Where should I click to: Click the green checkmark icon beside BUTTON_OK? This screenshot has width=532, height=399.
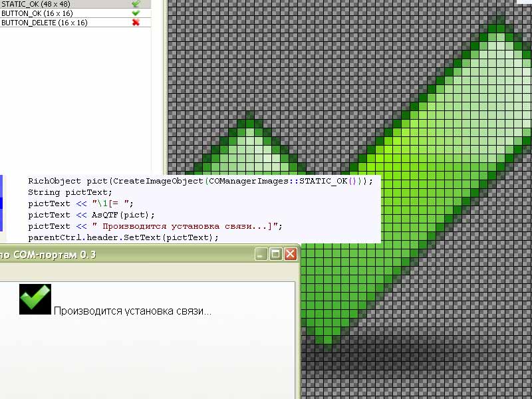136,13
